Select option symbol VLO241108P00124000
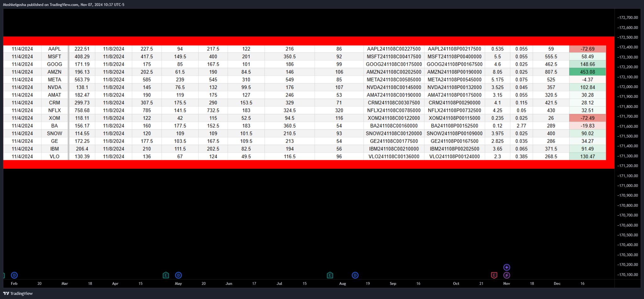Image resolution: width=644 pixels, height=299 pixels. (454, 156)
